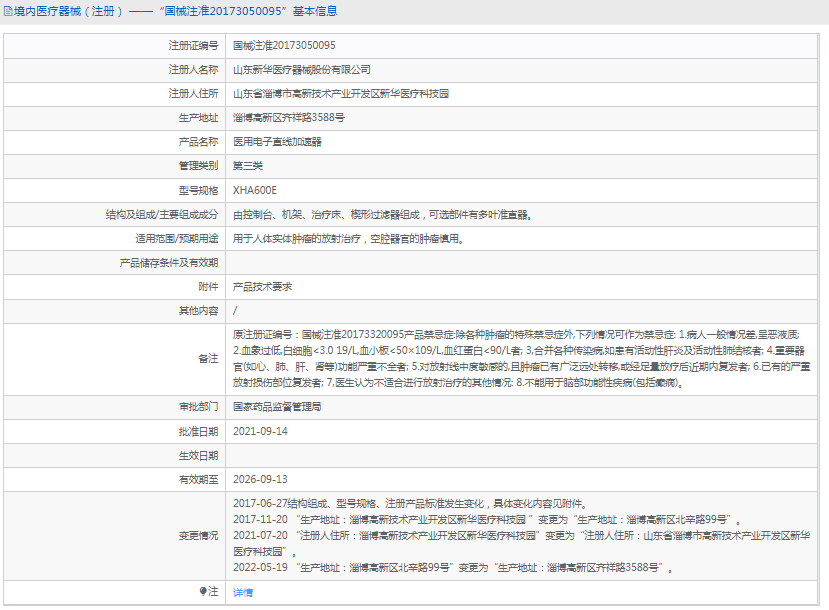Select the remarks line starting with "原注册证编号"

coord(517,335)
